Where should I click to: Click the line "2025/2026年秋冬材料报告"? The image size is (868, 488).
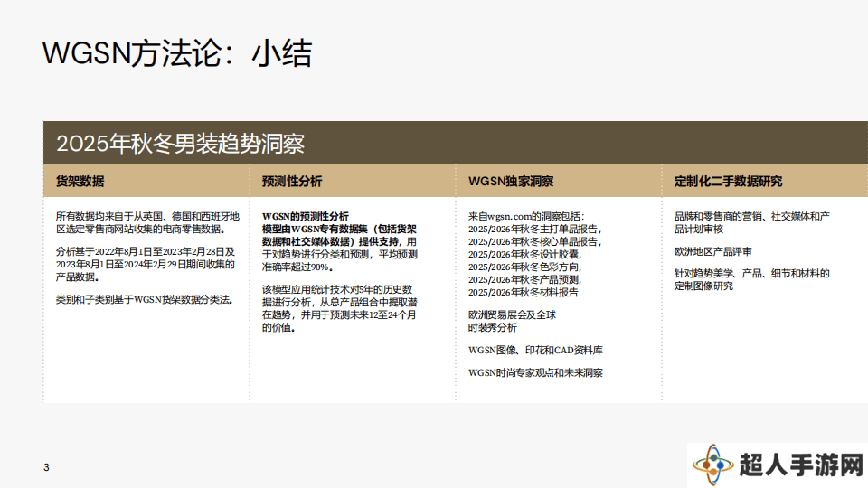[x=524, y=293]
